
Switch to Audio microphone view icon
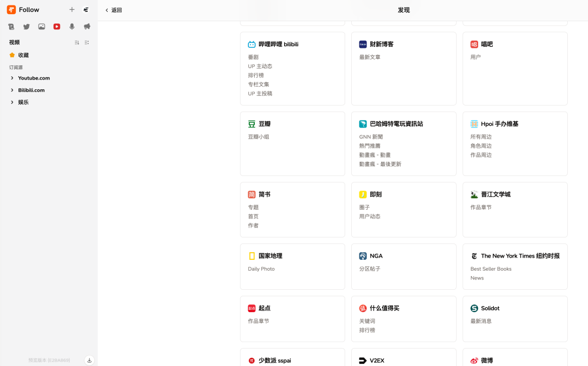(x=72, y=27)
